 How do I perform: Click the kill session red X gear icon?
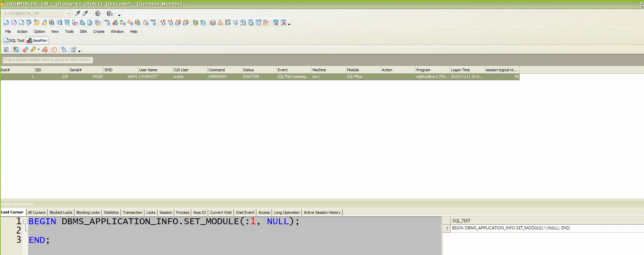click(25, 49)
